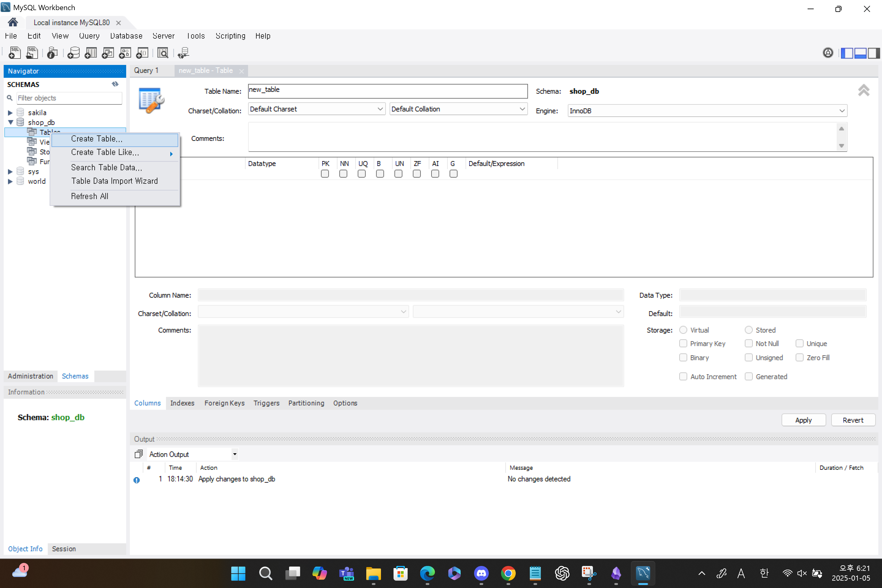Select the Stored storage radio button
This screenshot has height=588, width=882.
click(748, 330)
